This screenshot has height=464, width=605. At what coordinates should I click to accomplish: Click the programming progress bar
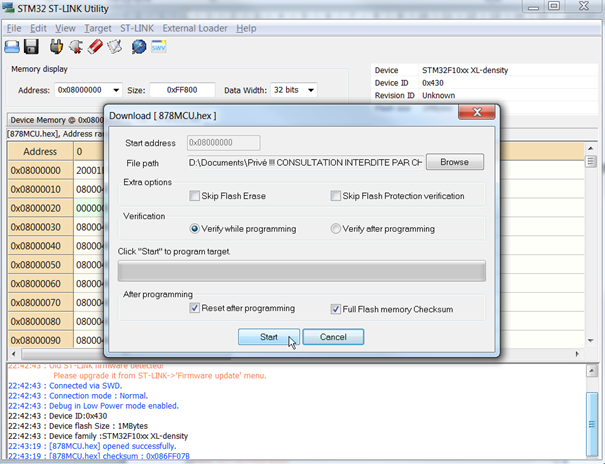coord(301,271)
